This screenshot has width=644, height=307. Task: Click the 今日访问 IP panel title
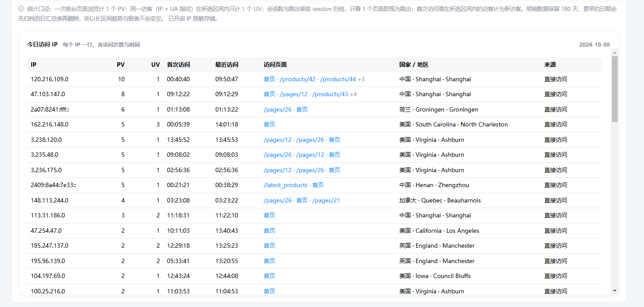[x=43, y=45]
